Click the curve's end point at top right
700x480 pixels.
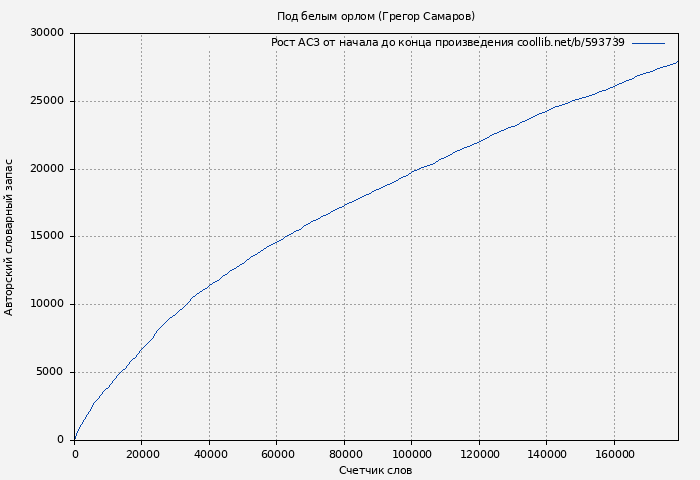677,62
